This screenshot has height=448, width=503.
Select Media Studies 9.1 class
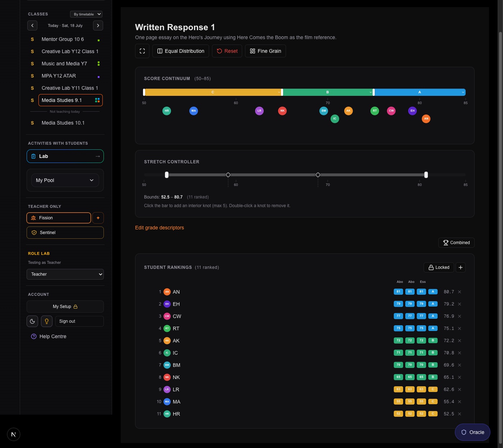tap(70, 100)
